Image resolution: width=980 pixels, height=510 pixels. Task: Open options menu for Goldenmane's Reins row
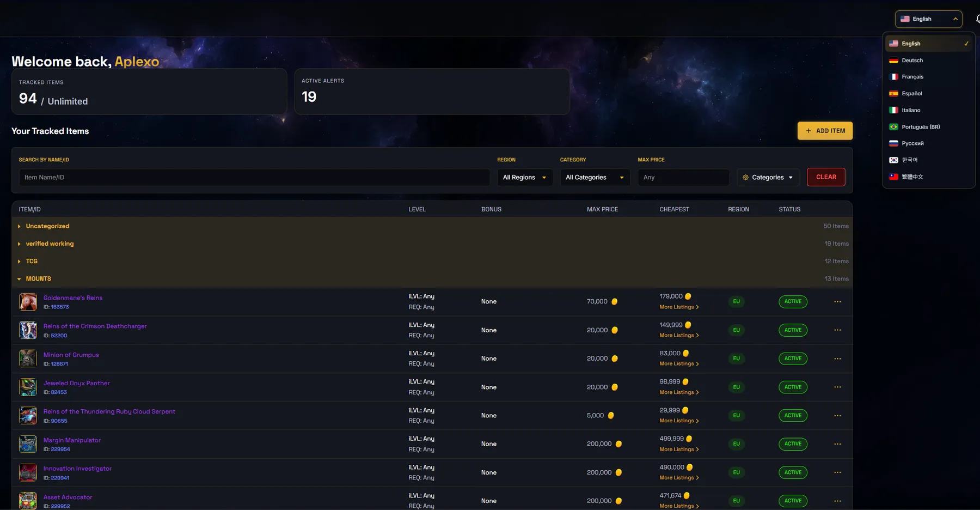tap(837, 302)
